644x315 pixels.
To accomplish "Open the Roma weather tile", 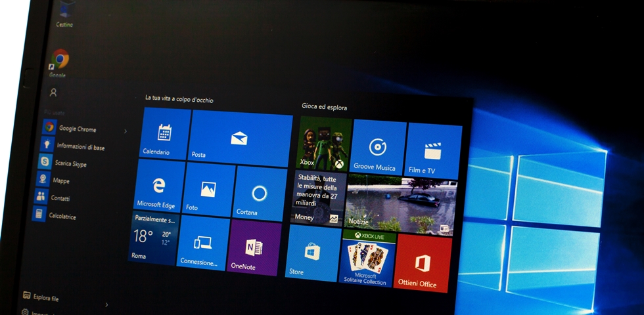I will [152, 238].
